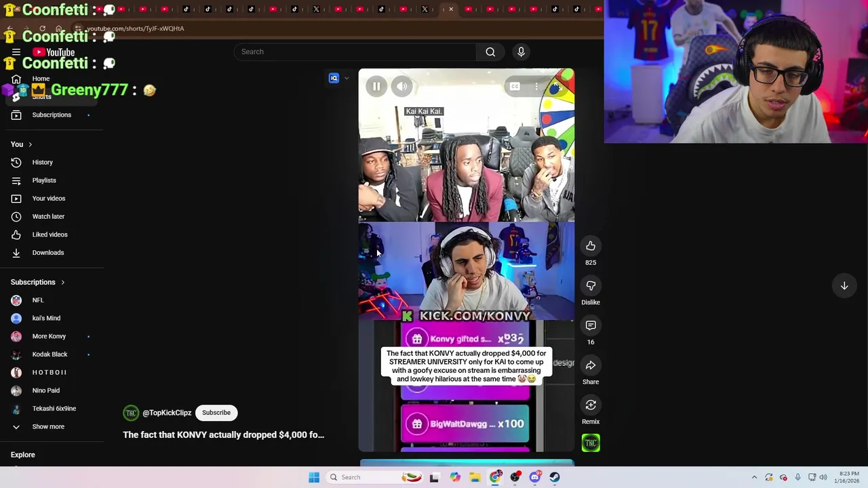The image size is (868, 488).
Task: Click the Short title "The fact that KONVY..."
Action: [223, 434]
